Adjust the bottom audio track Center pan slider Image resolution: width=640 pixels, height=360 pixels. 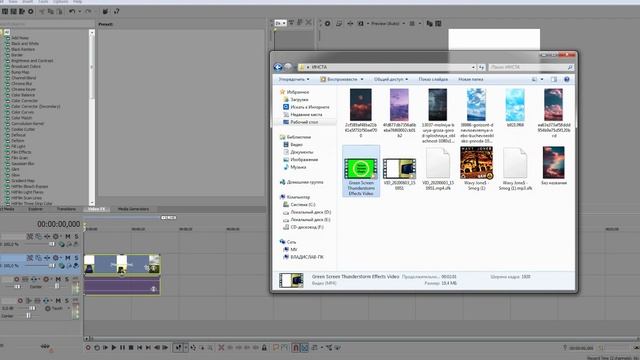tap(29, 316)
